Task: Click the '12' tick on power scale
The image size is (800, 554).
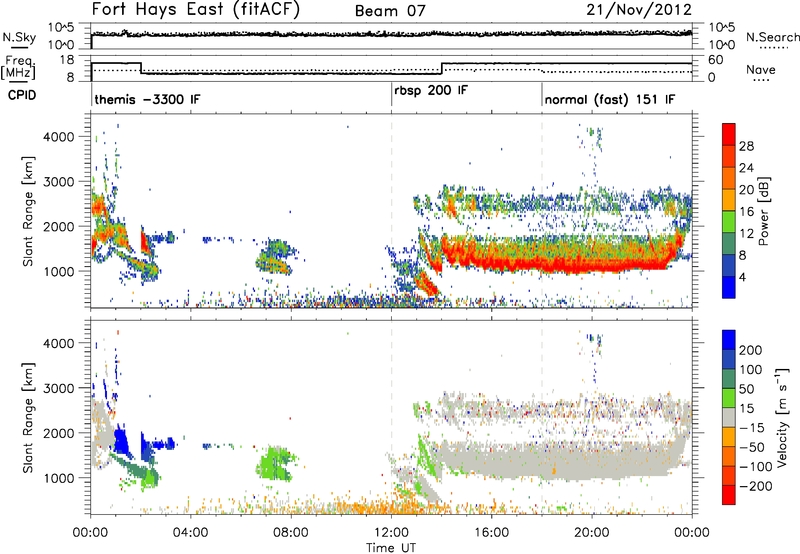Action: pyautogui.click(x=746, y=234)
